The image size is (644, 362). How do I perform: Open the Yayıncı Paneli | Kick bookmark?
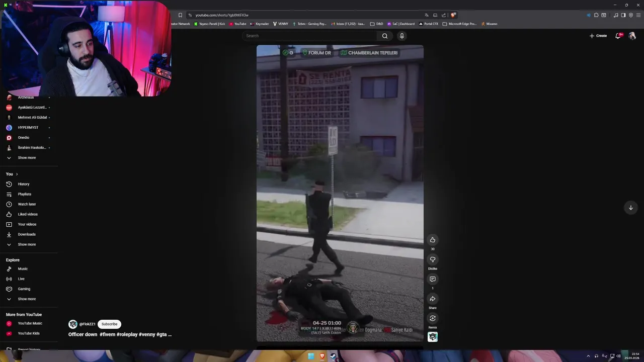pos(210,24)
